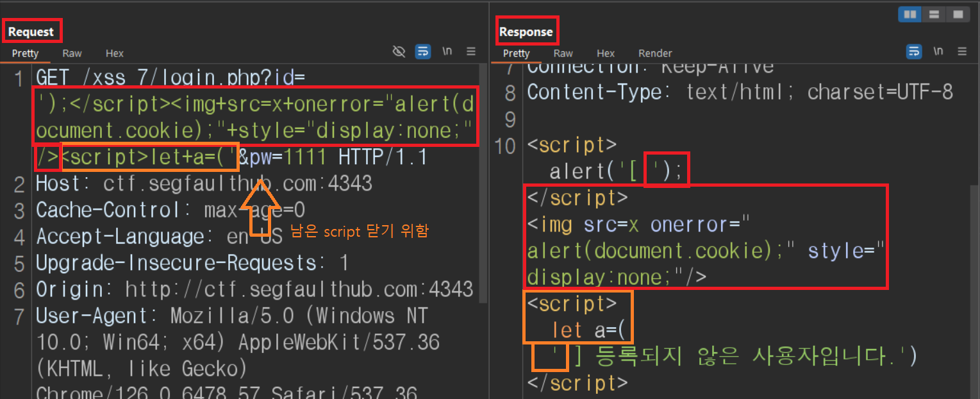Click the 'GET /xss_7/login.php?id=' request line
Image resolution: width=980 pixels, height=399 pixels.
click(x=170, y=78)
